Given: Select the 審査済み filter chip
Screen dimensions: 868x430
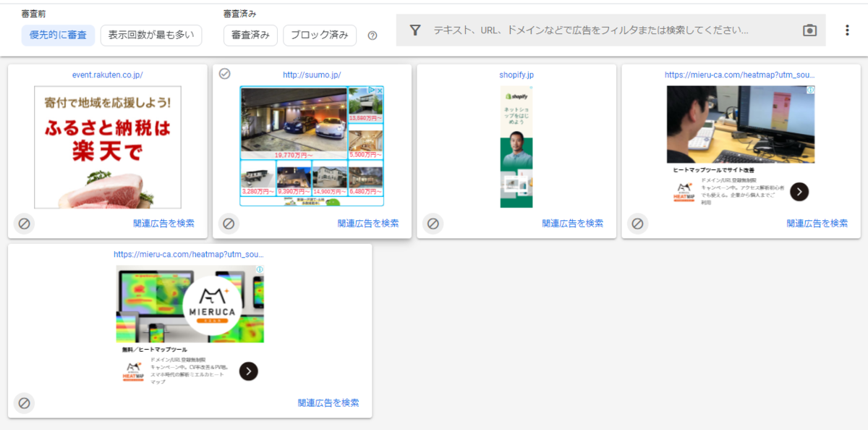Looking at the screenshot, I should pos(251,35).
